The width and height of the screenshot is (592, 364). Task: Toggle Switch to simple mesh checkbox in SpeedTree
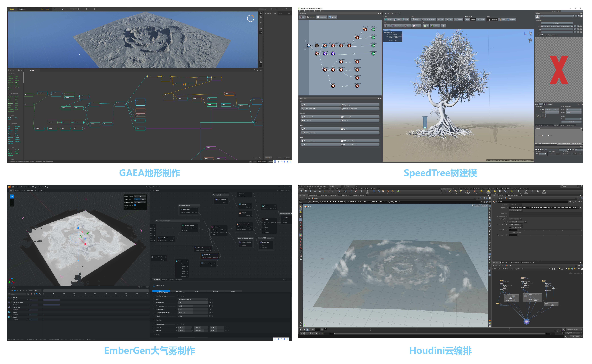pos(542,35)
